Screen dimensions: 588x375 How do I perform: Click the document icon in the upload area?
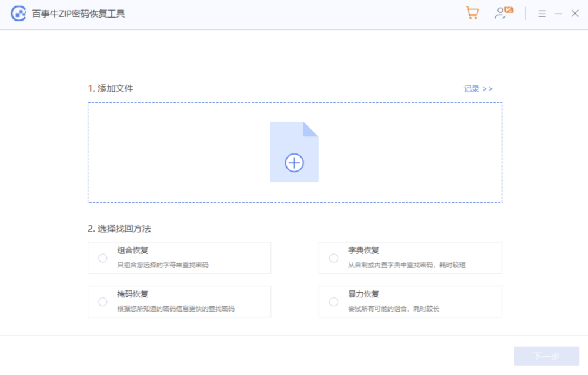(x=294, y=150)
